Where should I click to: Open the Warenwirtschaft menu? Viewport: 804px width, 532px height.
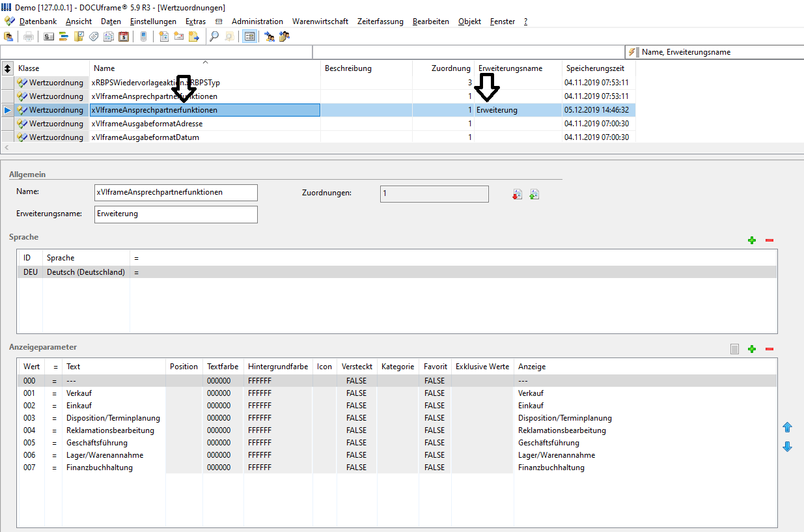(x=320, y=21)
